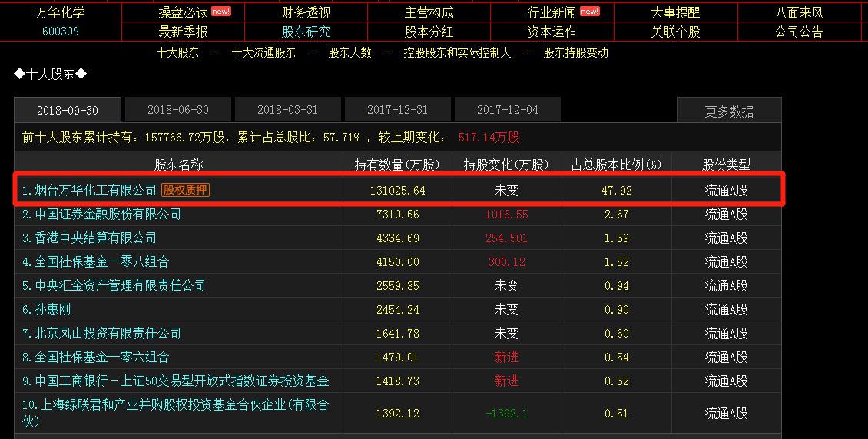The image size is (868, 439).
Task: Select percentage value 47.92
Action: 617,191
